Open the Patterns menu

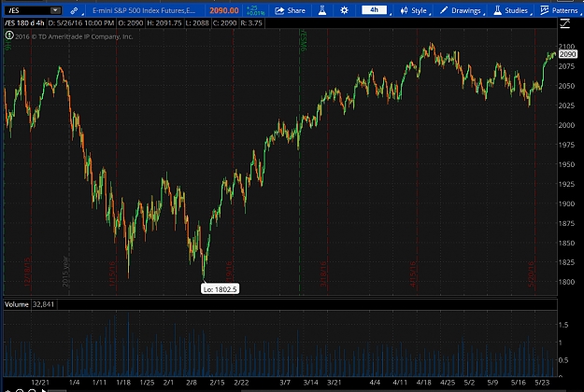click(560, 10)
